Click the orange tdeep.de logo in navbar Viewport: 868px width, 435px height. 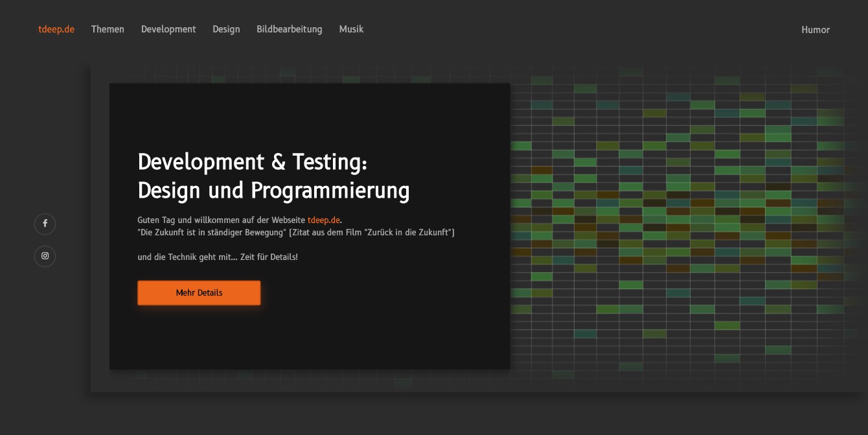pos(56,29)
